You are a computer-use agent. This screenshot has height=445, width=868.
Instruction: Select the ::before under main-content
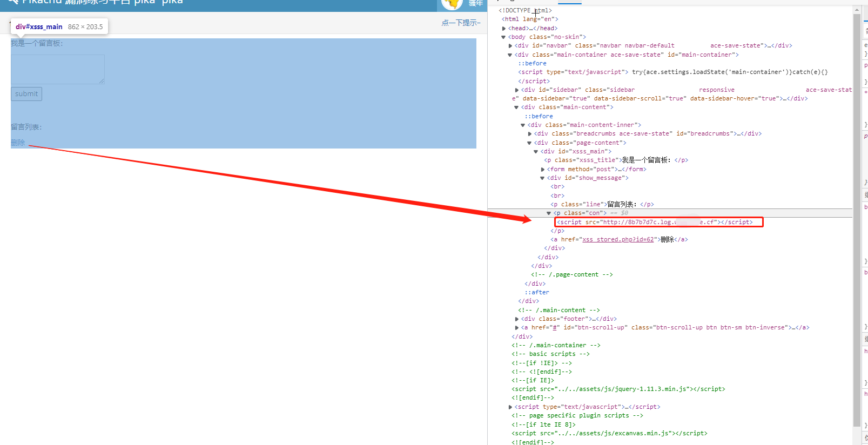click(539, 116)
